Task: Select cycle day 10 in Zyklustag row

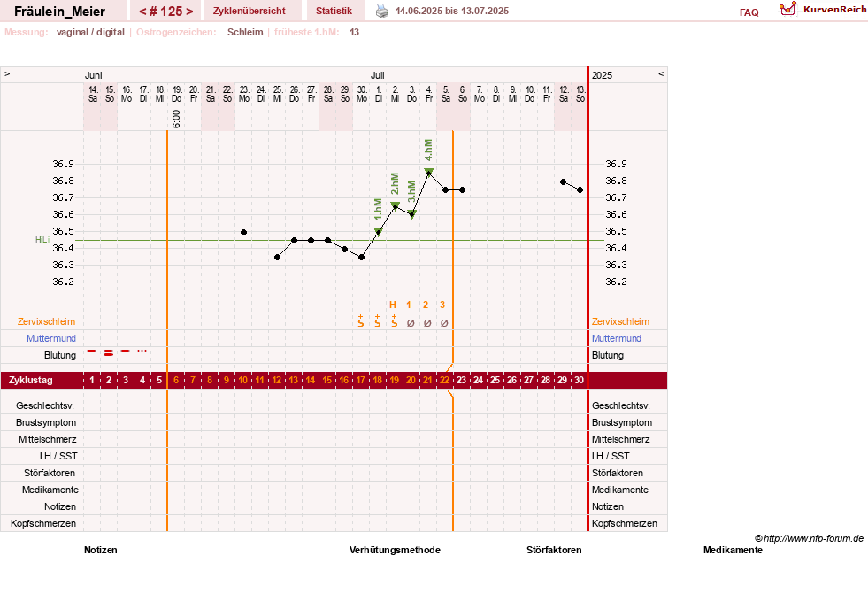Action: coord(243,380)
